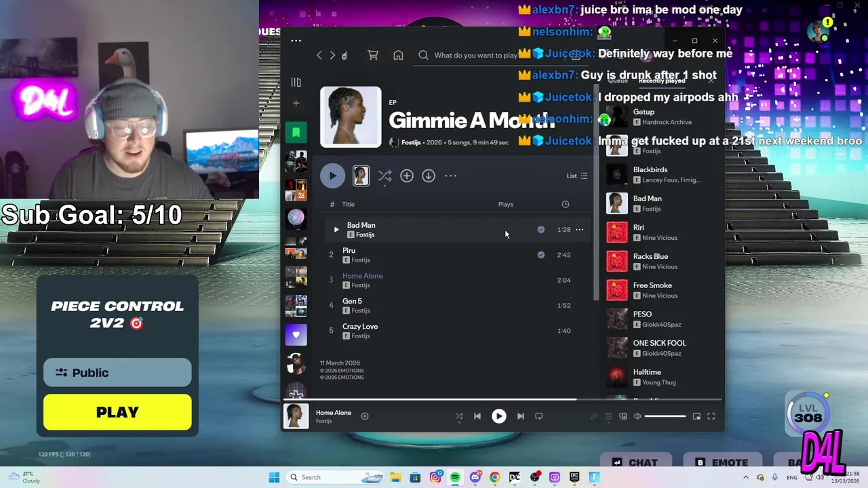Add Gimmie A Month to library (plus icon)
The height and width of the screenshot is (488, 868).
[x=407, y=176]
